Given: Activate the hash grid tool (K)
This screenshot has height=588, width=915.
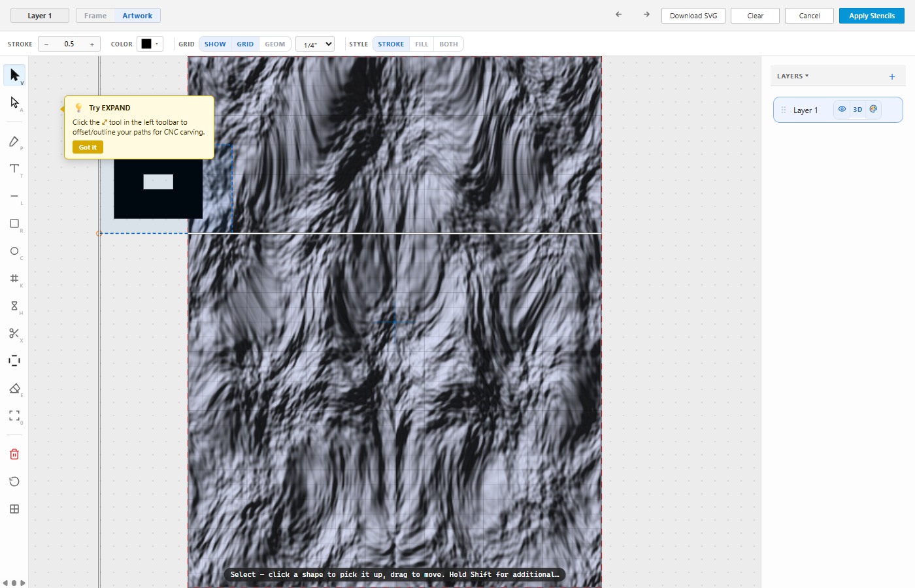Looking at the screenshot, I should tap(14, 278).
